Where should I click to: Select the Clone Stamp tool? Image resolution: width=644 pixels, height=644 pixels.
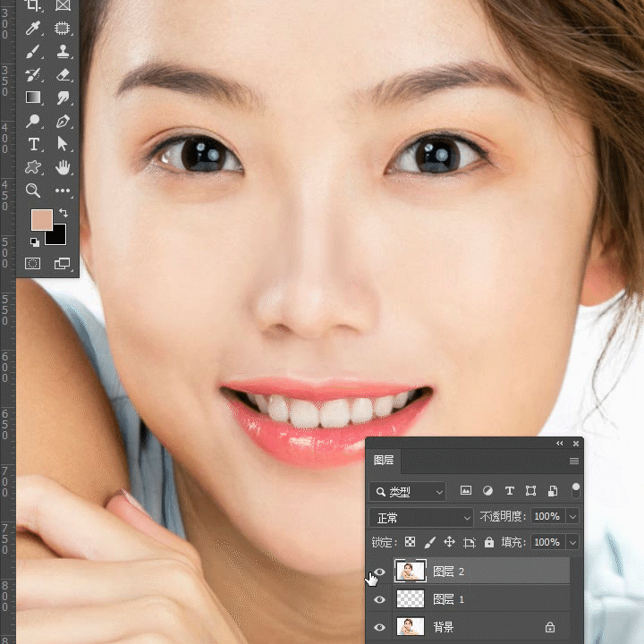pos(63,52)
